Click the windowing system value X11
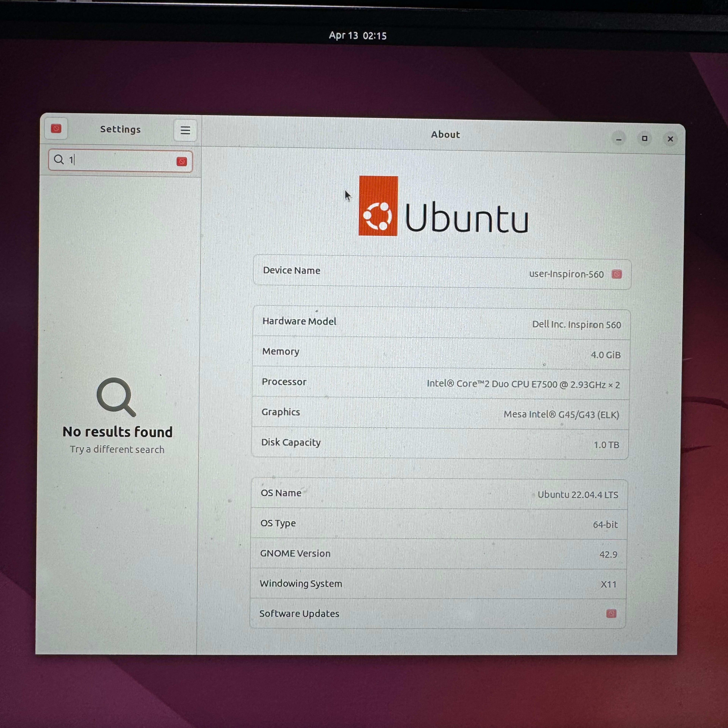 coord(609,584)
